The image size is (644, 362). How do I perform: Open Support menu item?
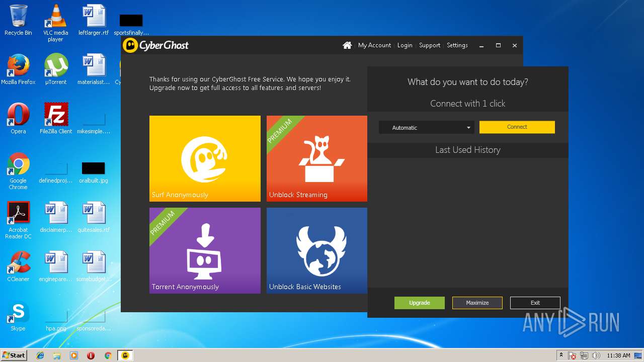click(430, 45)
